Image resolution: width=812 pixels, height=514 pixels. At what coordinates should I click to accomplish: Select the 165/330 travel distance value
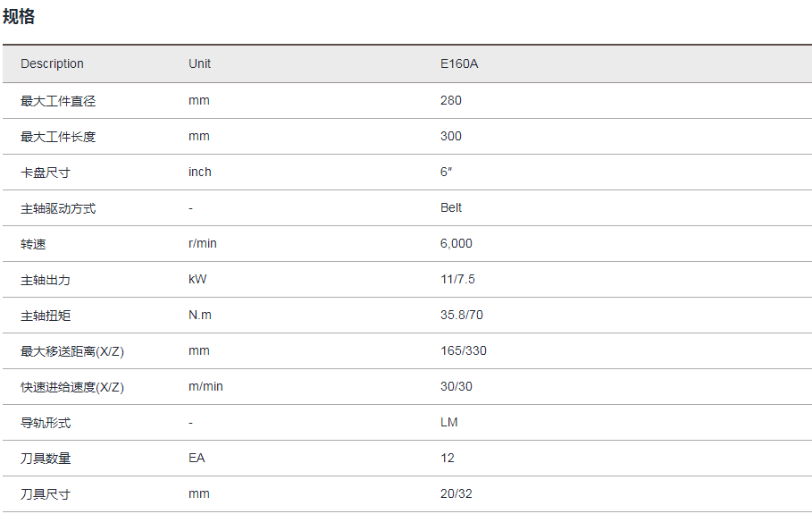(x=464, y=350)
